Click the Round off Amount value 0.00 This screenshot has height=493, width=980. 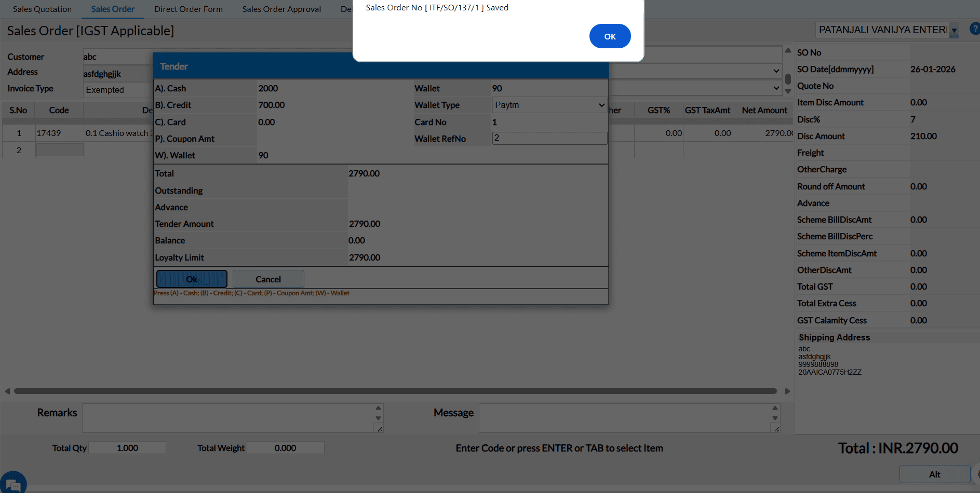pyautogui.click(x=919, y=186)
